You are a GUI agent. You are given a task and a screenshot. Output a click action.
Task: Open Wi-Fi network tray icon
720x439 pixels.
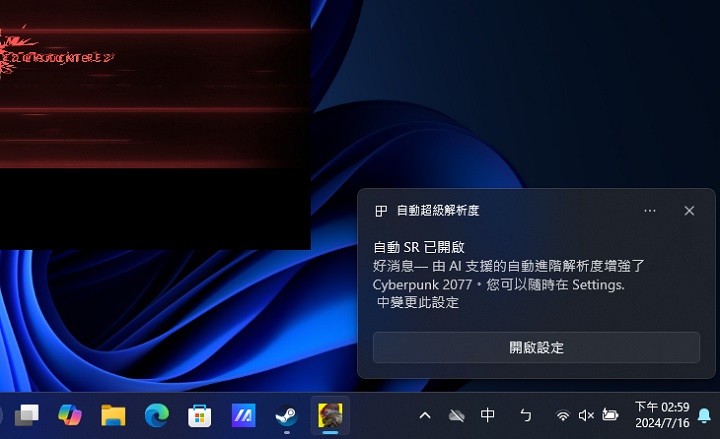[562, 416]
